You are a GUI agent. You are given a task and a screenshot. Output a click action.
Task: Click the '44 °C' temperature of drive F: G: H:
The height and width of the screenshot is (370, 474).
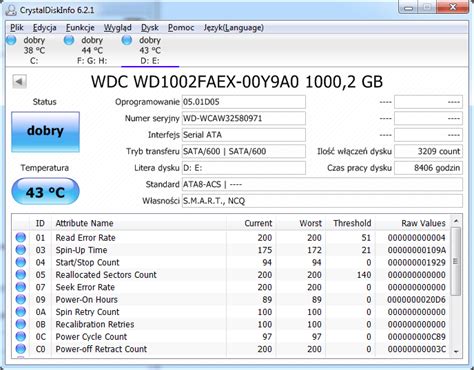pyautogui.click(x=92, y=50)
